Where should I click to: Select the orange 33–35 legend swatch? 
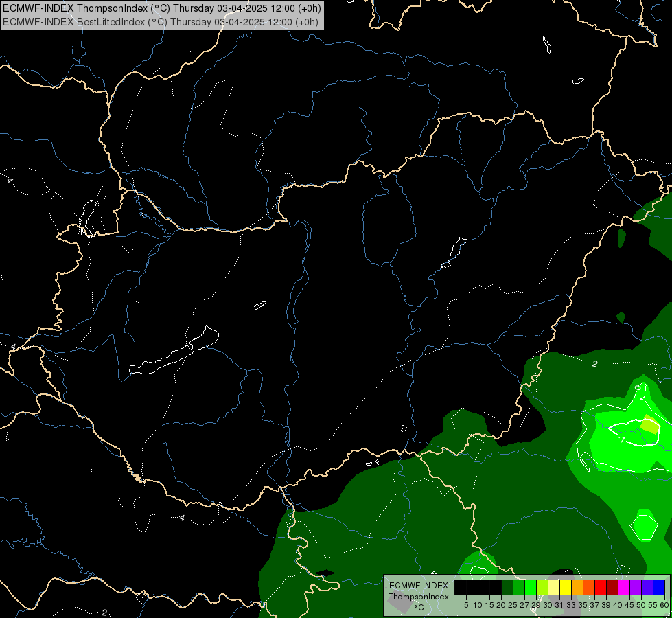[x=577, y=587]
